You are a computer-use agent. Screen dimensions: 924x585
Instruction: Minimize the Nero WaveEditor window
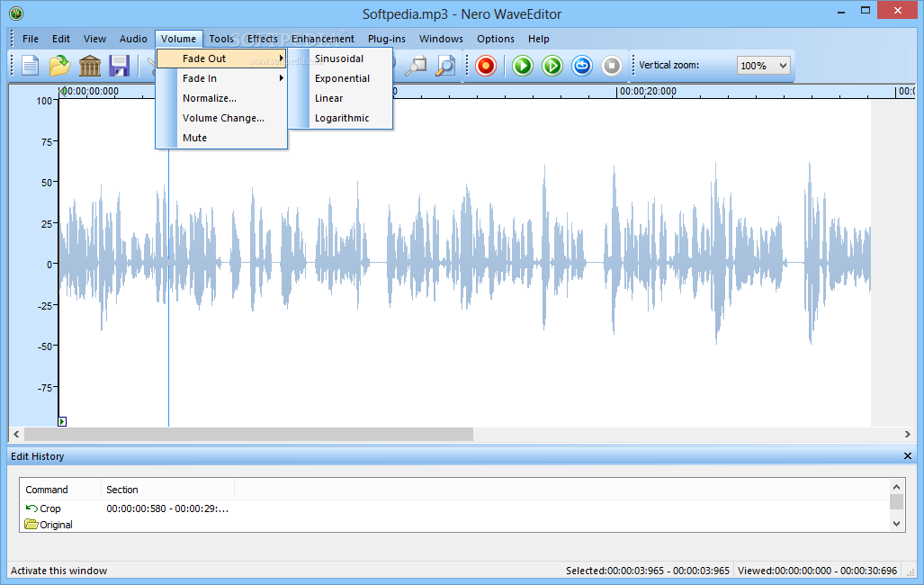[x=841, y=11]
